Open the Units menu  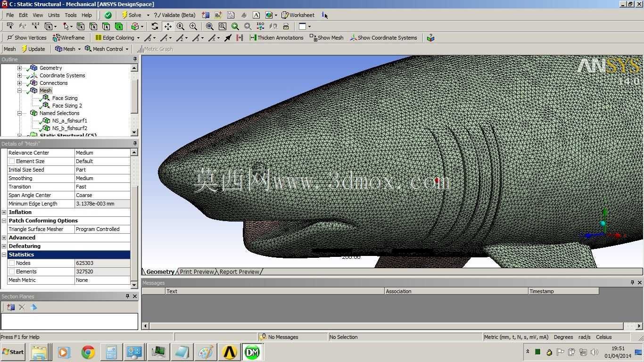54,15
